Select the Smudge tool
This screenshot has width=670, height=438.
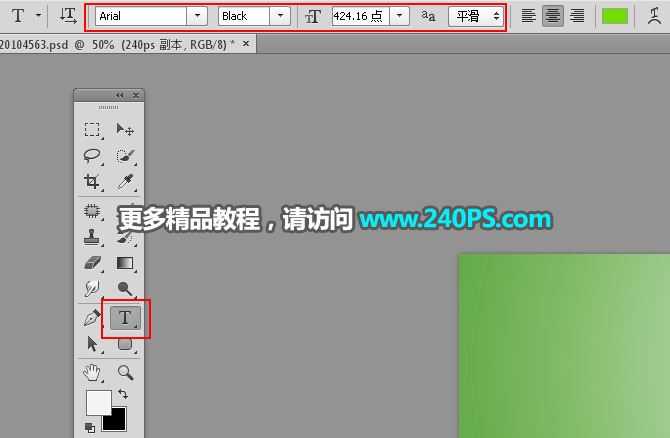coord(92,289)
